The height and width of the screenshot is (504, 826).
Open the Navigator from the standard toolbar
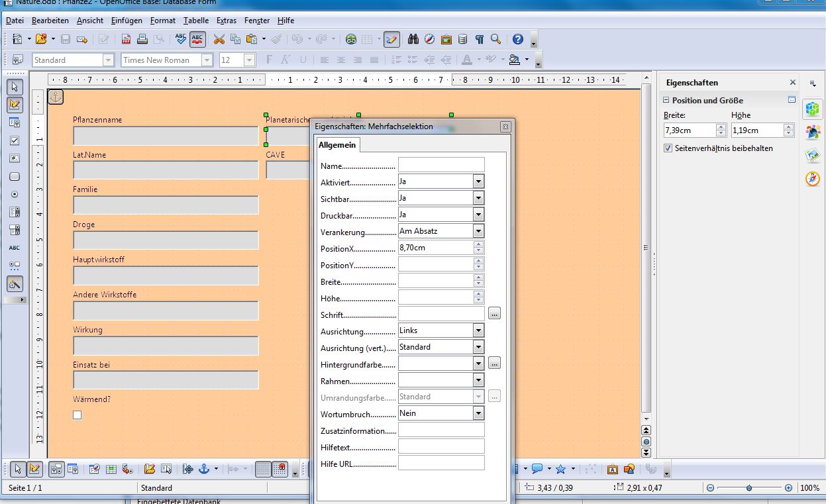429,39
